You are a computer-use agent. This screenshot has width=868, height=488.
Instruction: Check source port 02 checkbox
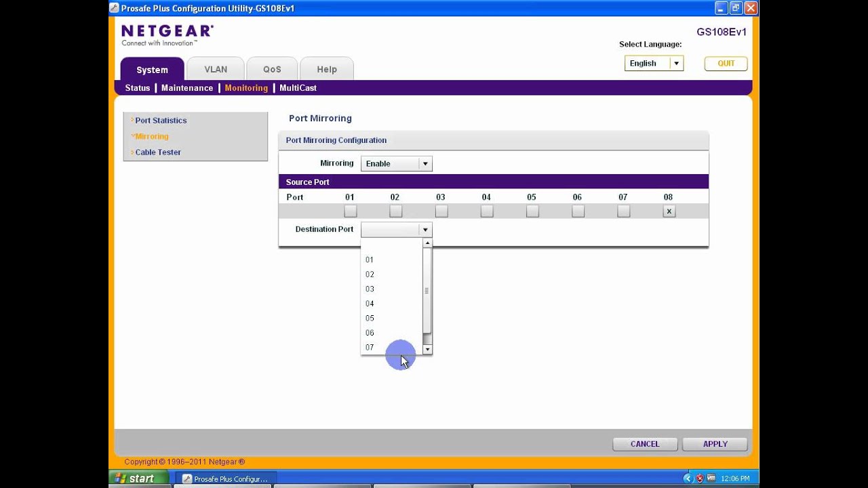coord(395,211)
